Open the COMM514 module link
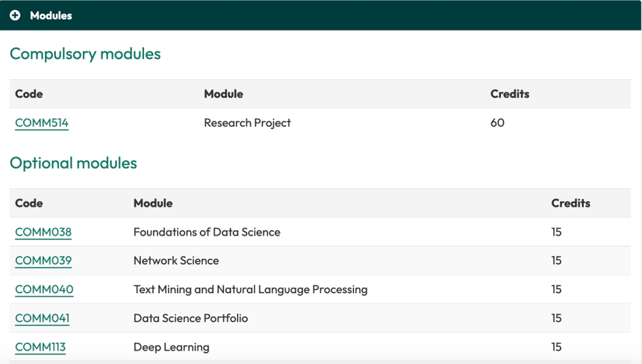642x364 pixels. coord(42,123)
